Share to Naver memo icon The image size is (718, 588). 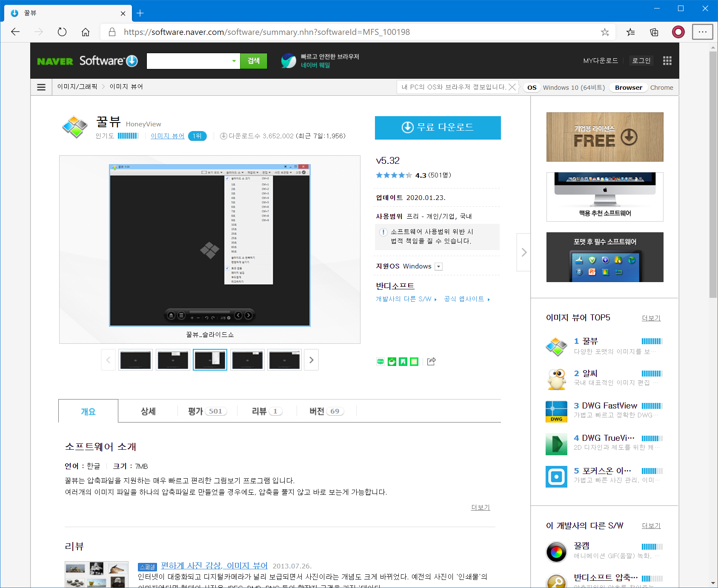point(414,362)
